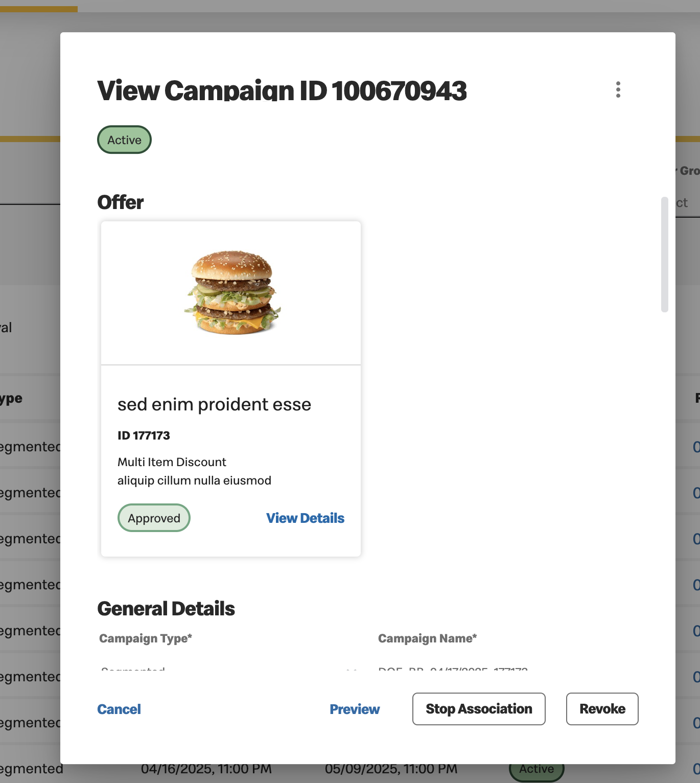Click the View Campaign ID 100670943 title
This screenshot has width=700, height=783.
(282, 90)
